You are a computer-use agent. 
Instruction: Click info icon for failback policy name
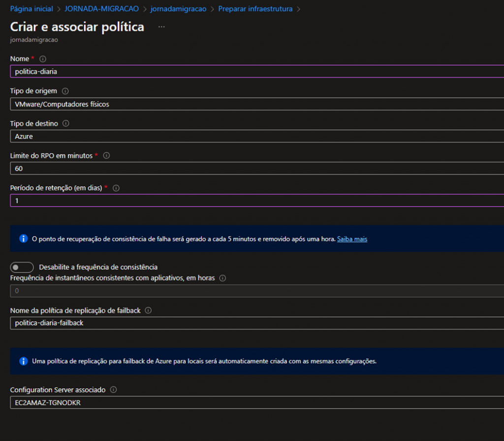148,310
